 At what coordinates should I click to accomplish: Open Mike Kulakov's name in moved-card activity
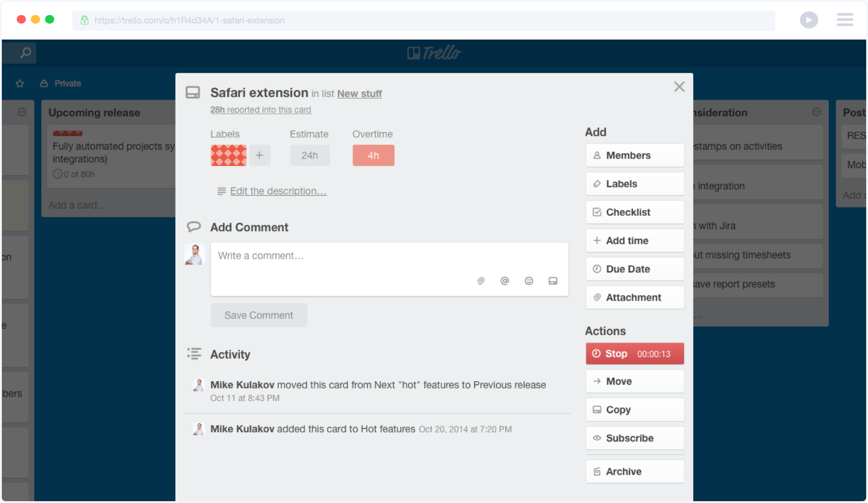[242, 385]
